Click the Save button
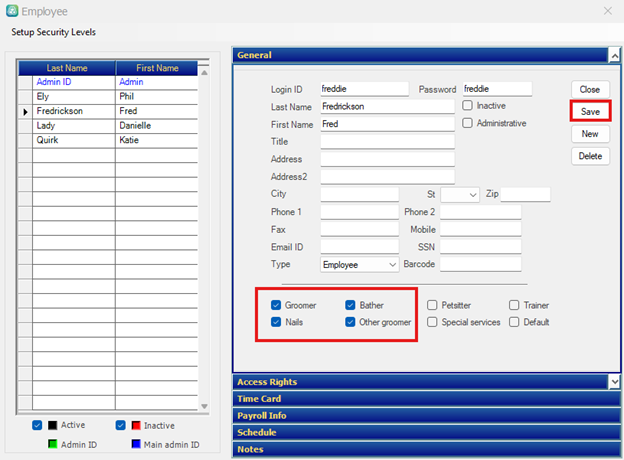Image resolution: width=624 pixels, height=460 pixels. [590, 112]
